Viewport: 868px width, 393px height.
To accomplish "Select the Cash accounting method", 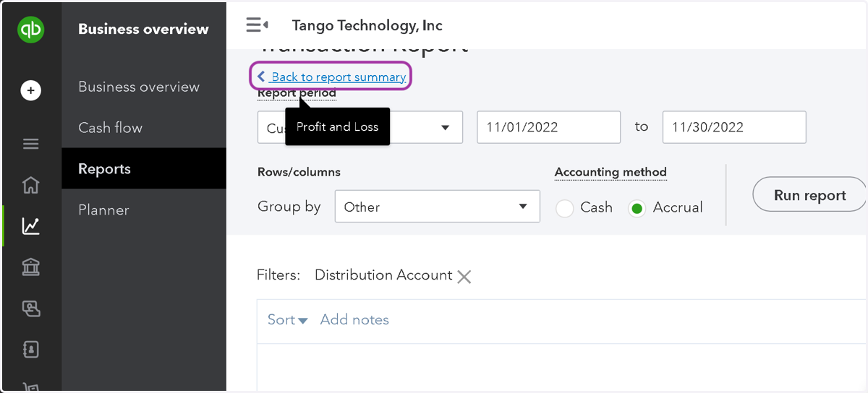I will (564, 208).
